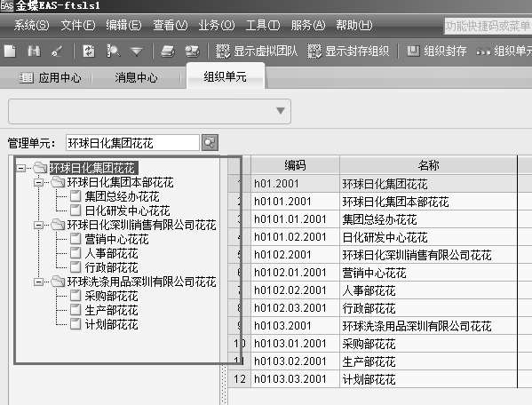Collapse the 环球日化集团本部花花 tree node
The width and height of the screenshot is (532, 405).
coord(39,182)
